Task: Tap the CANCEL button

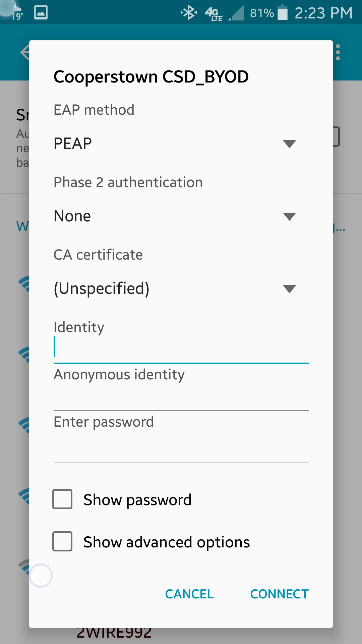Action: pyautogui.click(x=189, y=594)
